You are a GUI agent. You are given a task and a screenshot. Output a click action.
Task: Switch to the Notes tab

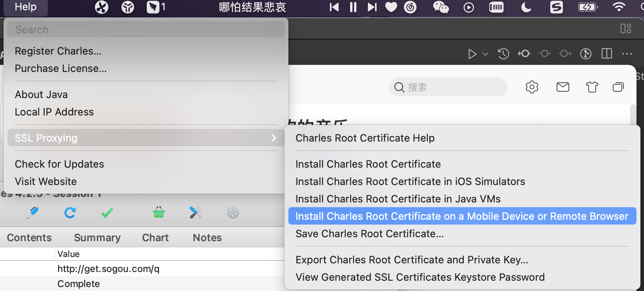[x=207, y=238]
